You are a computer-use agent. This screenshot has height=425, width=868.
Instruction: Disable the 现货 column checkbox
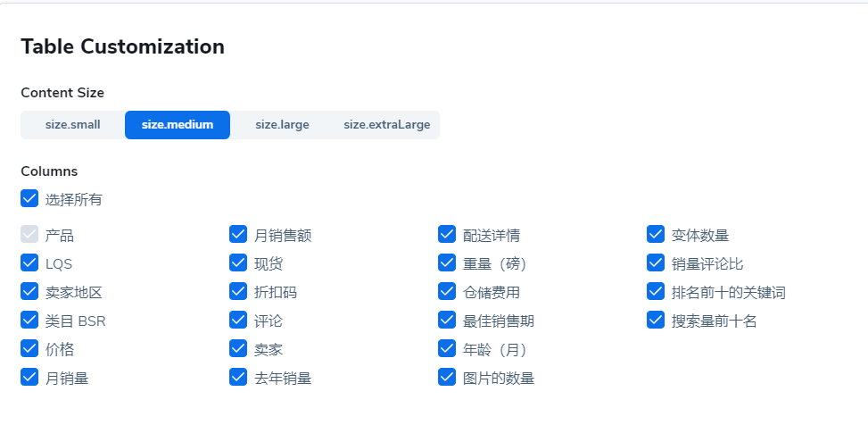coord(238,262)
